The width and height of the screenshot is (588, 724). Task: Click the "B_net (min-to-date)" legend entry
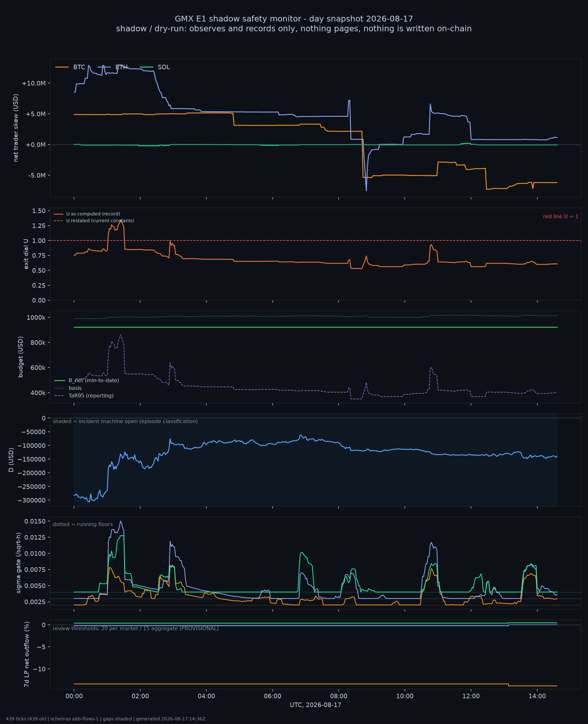click(x=87, y=380)
